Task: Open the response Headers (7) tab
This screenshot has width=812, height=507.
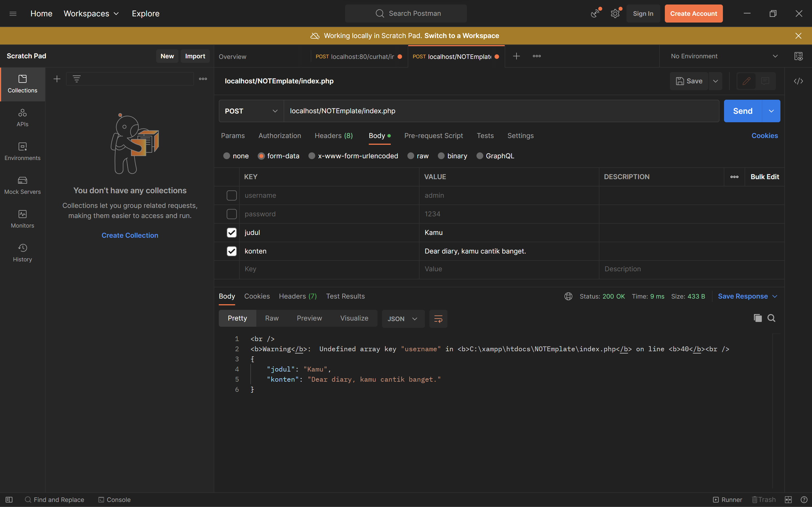Action: [x=298, y=296]
